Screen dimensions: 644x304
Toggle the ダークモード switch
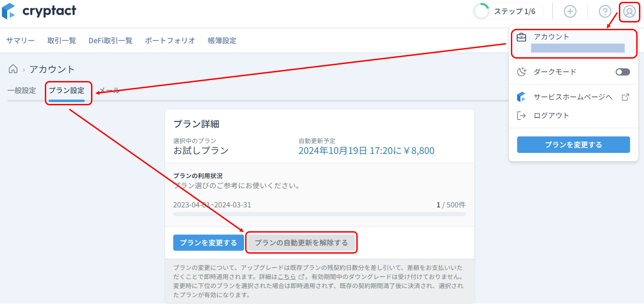(x=623, y=72)
